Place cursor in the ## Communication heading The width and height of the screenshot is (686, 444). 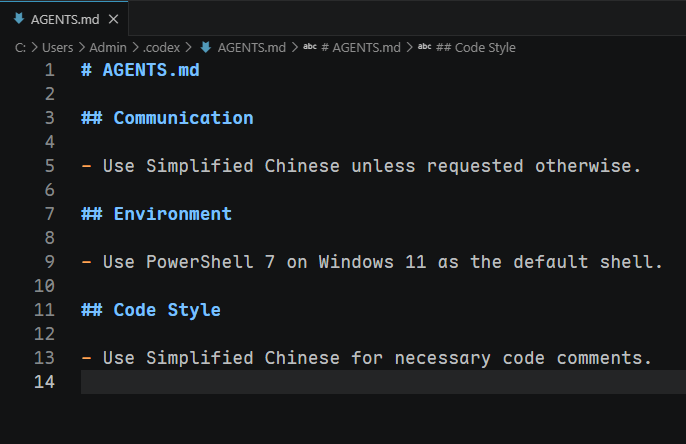(x=167, y=118)
